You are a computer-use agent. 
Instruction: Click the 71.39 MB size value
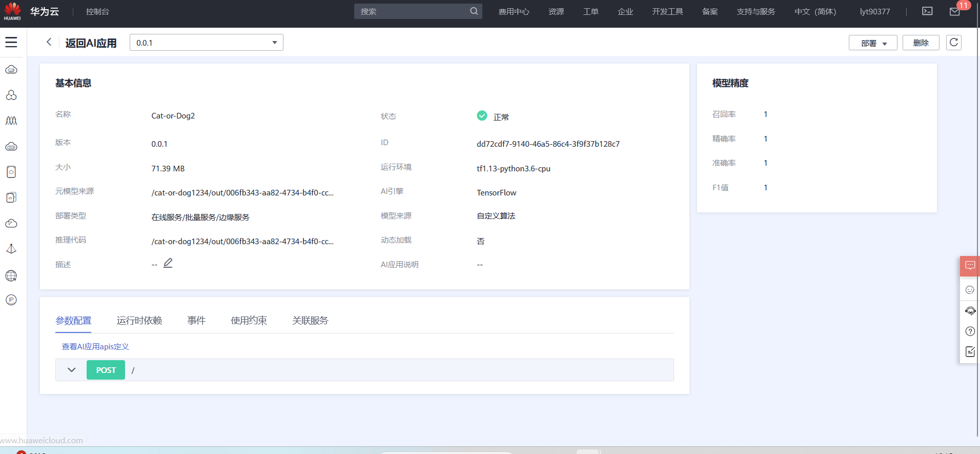[x=168, y=169]
